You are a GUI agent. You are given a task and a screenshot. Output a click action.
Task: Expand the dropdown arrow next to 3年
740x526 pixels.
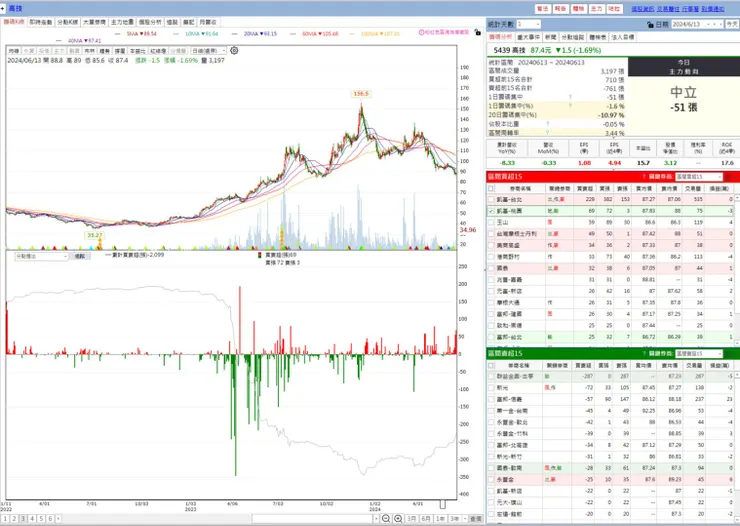point(465,518)
